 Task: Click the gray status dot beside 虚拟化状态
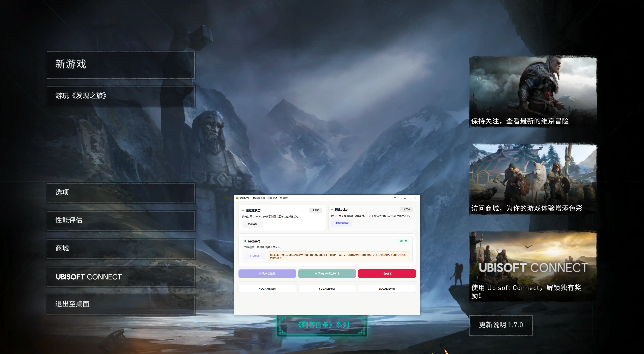[243, 210]
